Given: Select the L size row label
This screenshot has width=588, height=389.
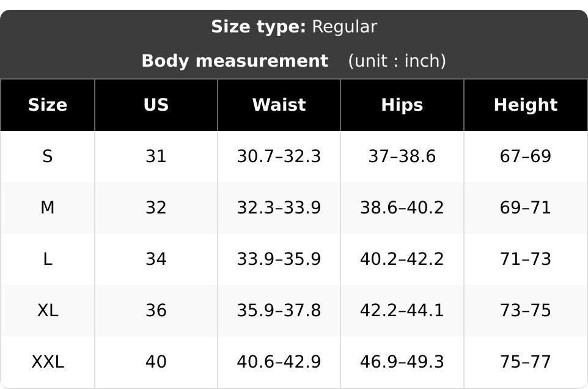Looking at the screenshot, I should (48, 259).
